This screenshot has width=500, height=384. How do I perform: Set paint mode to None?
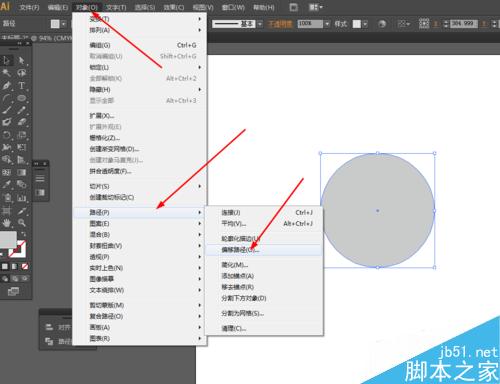pos(25,266)
